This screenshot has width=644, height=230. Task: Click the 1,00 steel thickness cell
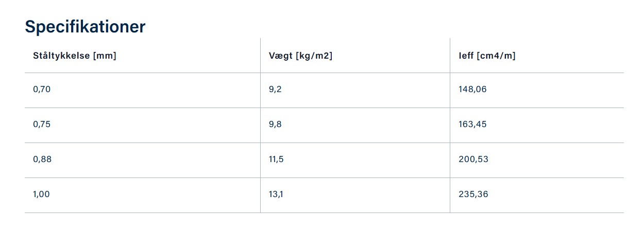coord(41,194)
